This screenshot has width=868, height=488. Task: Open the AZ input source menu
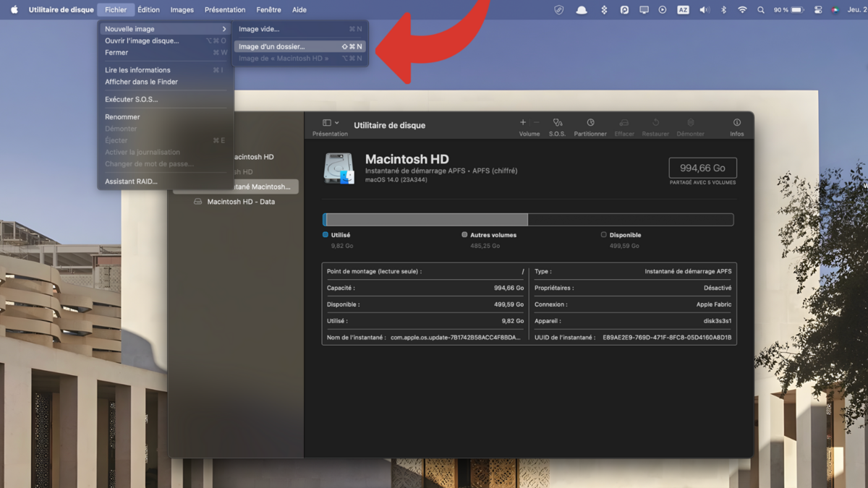coord(683,10)
